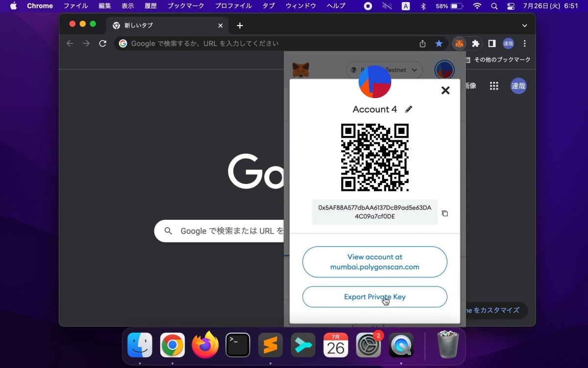Click the share icon in the address bar
588x368 pixels.
tap(422, 44)
